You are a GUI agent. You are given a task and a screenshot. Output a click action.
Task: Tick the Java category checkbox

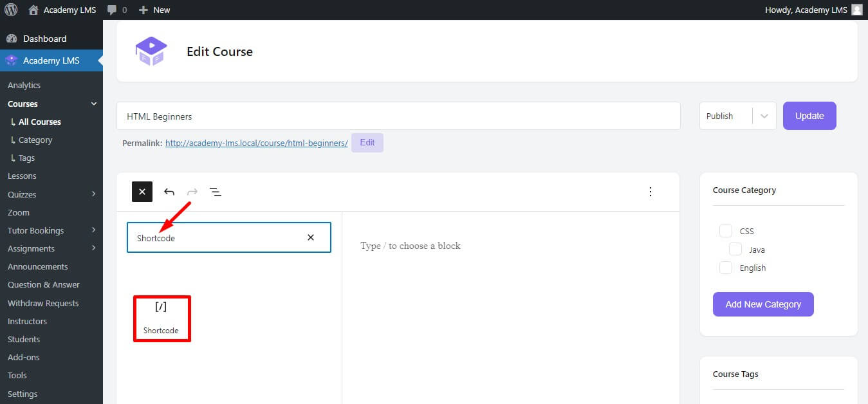coord(735,250)
